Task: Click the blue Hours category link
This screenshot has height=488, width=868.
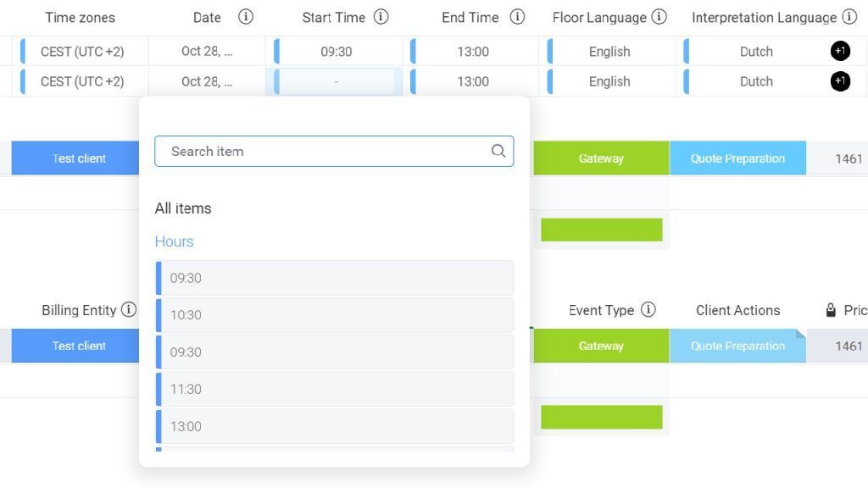Action: tap(174, 241)
